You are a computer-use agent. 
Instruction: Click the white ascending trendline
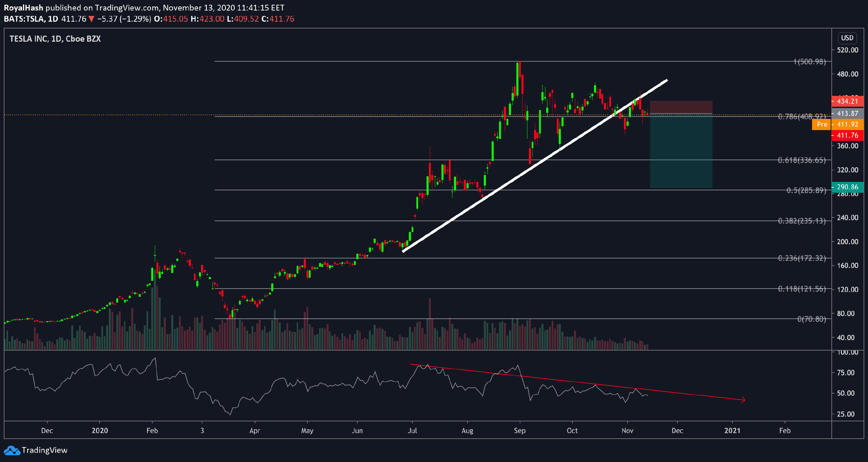coord(535,166)
